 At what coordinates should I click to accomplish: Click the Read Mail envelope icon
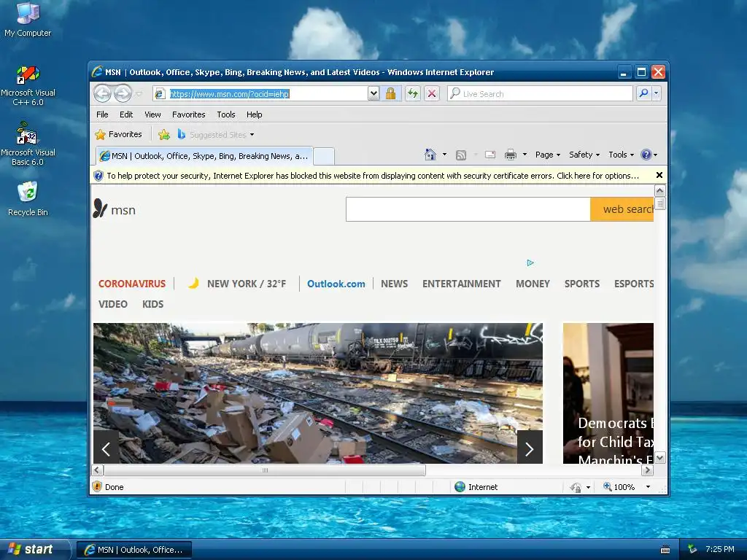tap(490, 155)
